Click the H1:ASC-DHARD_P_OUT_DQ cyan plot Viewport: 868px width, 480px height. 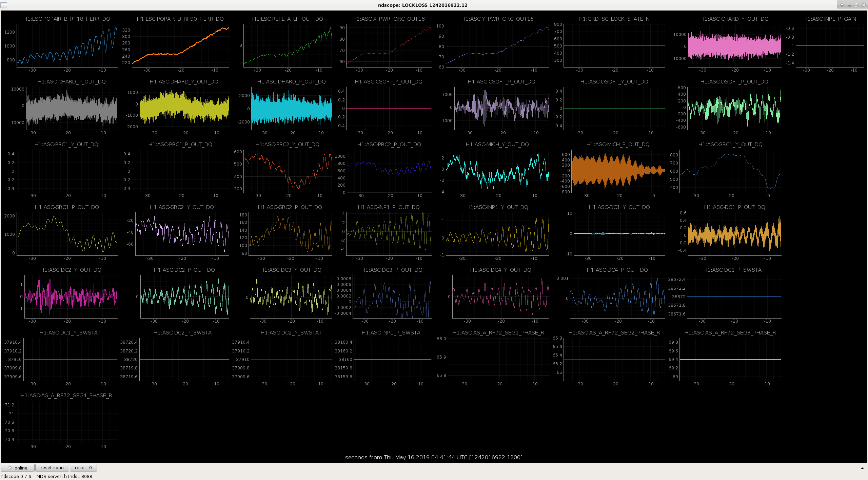tap(292, 108)
